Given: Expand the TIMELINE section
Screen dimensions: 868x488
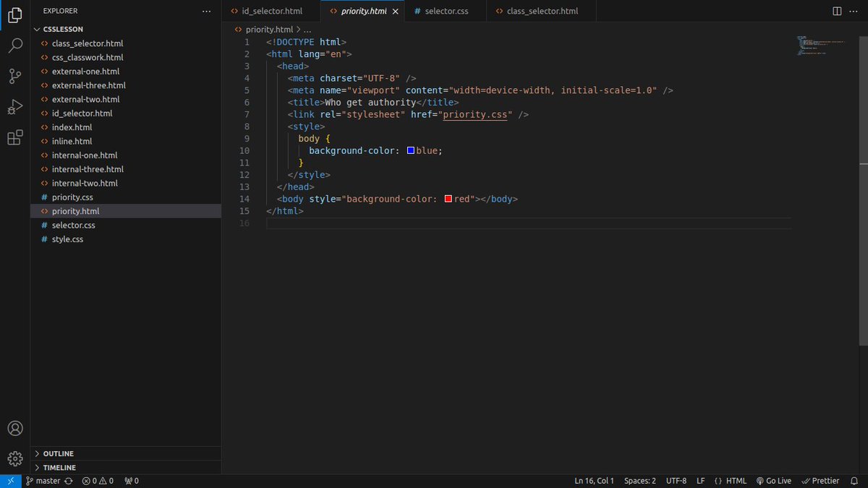Looking at the screenshot, I should [126, 468].
